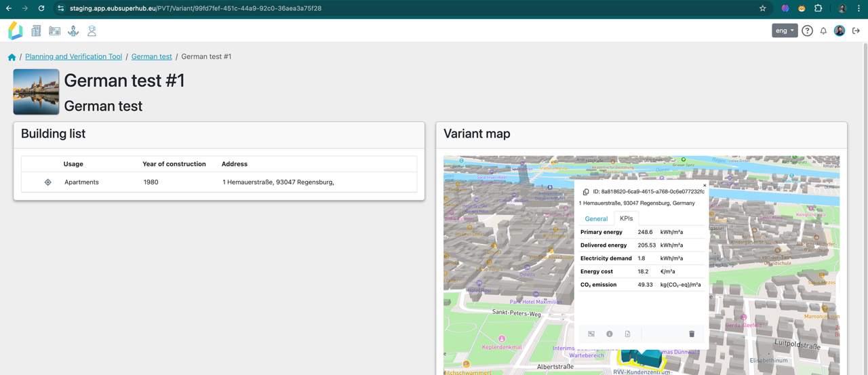The width and height of the screenshot is (868, 375).
Task: Locate Apartments building with crosshair icon
Action: click(x=47, y=182)
